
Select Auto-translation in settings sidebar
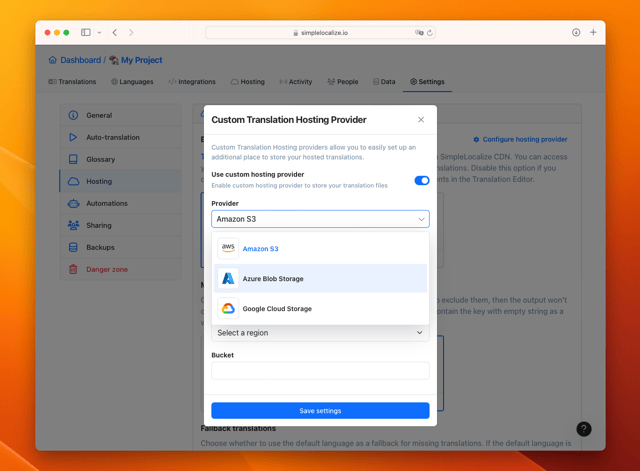[x=120, y=137]
